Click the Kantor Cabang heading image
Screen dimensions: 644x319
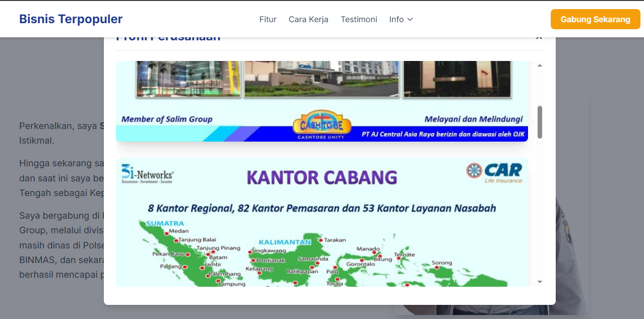coord(322,178)
